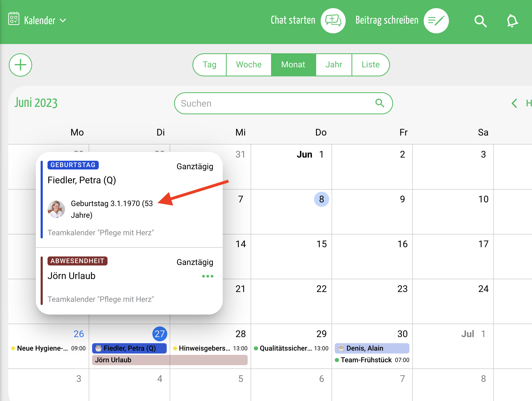The height and width of the screenshot is (401, 532).
Task: Open Fiedler, Petra birthday event on 27
Action: 129,348
